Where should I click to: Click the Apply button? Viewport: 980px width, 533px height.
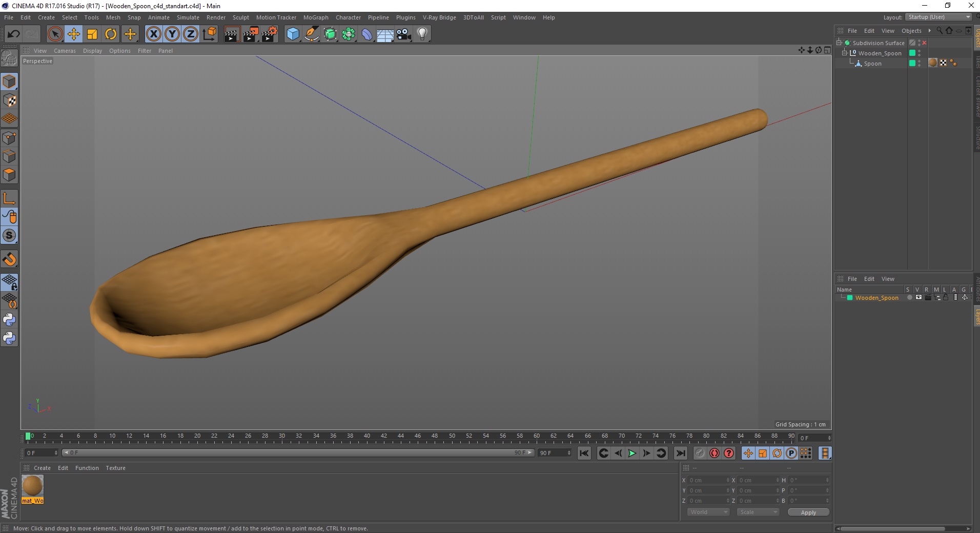[808, 512]
